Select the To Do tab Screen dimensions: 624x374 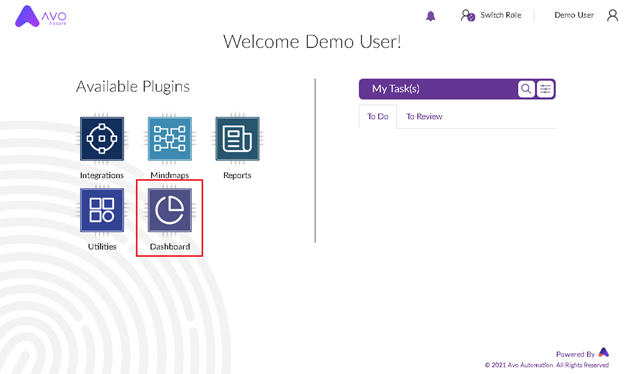tap(378, 117)
